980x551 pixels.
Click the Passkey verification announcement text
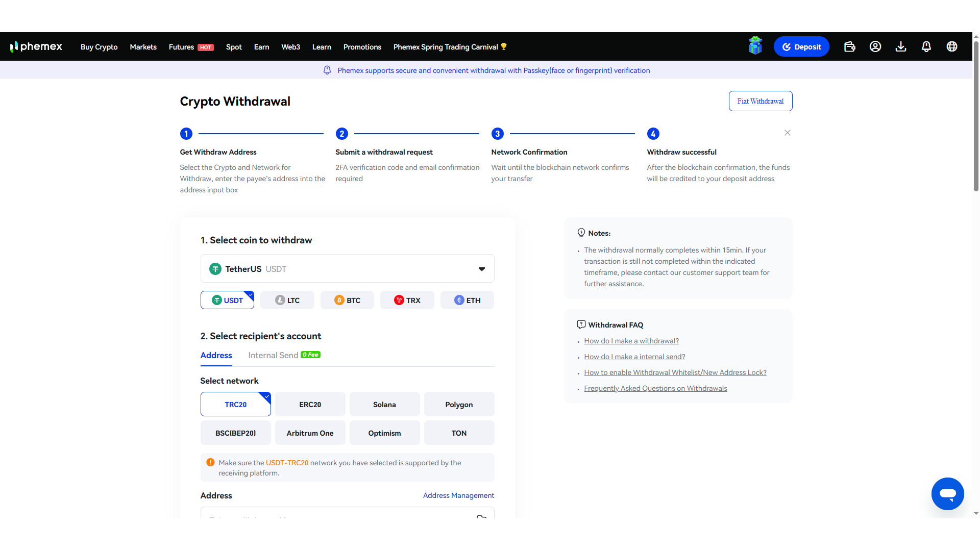coord(494,70)
